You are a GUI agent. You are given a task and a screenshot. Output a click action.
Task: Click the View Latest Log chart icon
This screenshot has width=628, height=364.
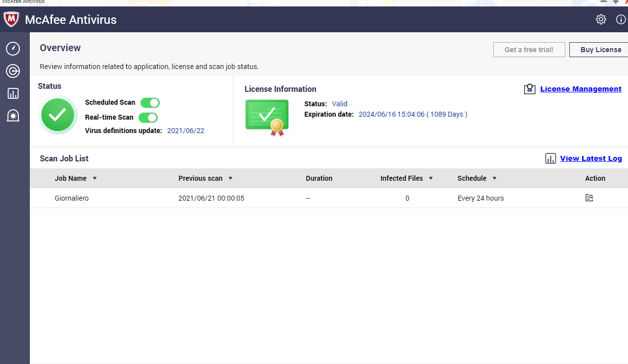(550, 158)
